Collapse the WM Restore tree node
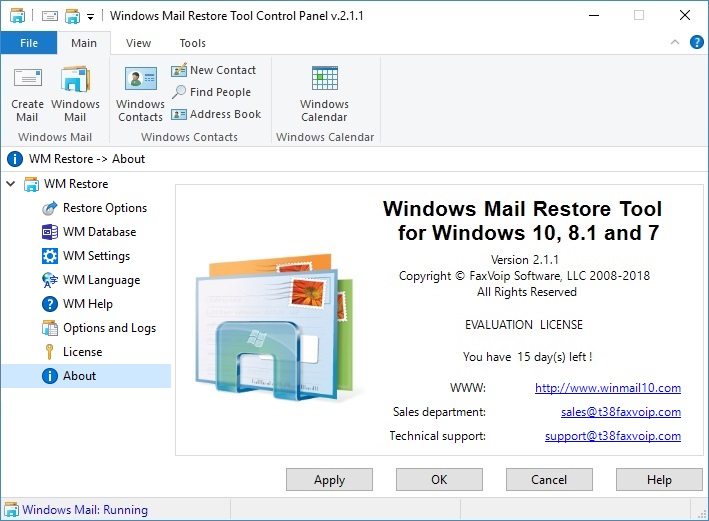Viewport: 709px width, 521px height. 11,184
